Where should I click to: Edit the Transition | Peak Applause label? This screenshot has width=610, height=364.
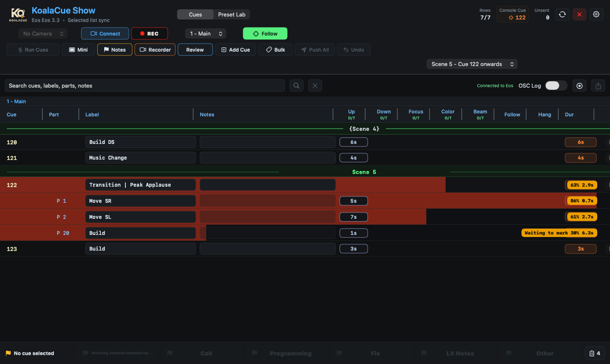(x=141, y=185)
